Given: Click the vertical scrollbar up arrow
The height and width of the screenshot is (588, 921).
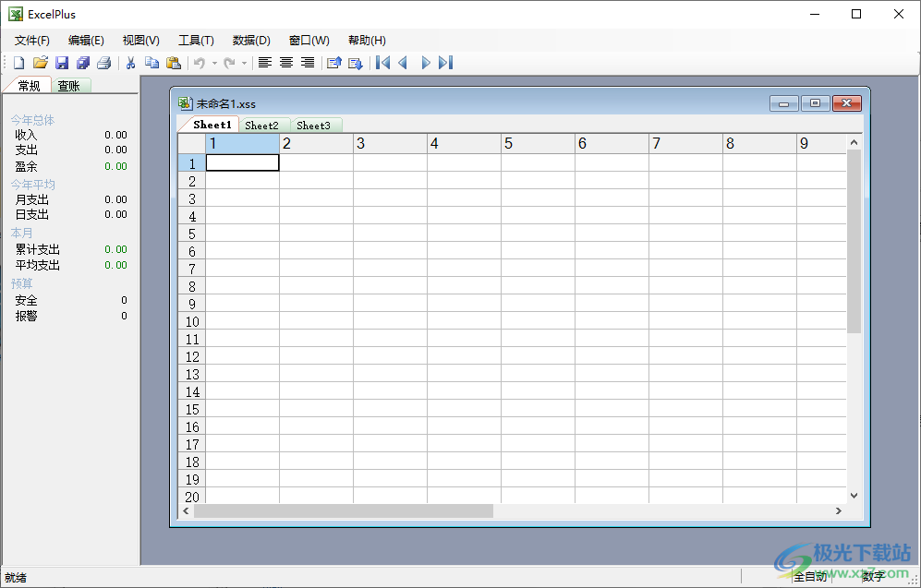Looking at the screenshot, I should coord(854,142).
